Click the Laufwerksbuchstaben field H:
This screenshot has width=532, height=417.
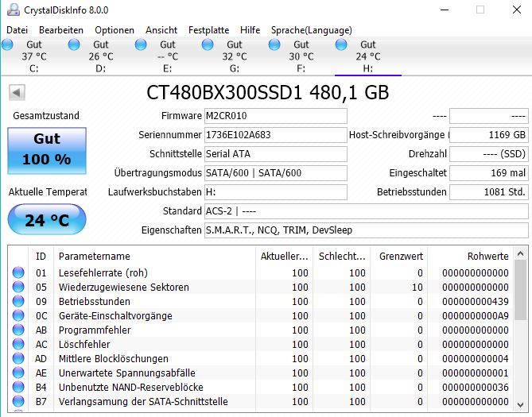(x=275, y=192)
